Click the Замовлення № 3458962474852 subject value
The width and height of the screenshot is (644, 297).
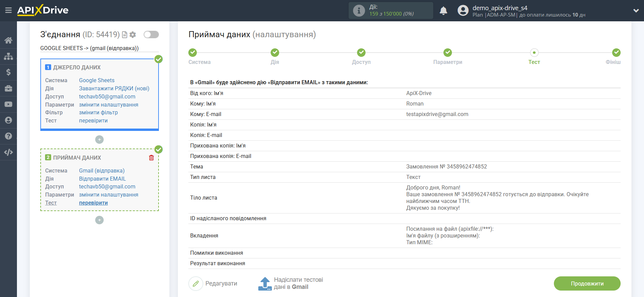[x=446, y=166]
